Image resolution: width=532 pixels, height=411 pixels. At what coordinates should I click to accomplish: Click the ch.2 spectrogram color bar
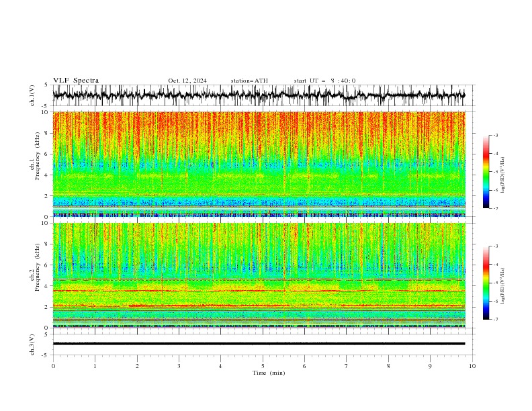click(486, 283)
